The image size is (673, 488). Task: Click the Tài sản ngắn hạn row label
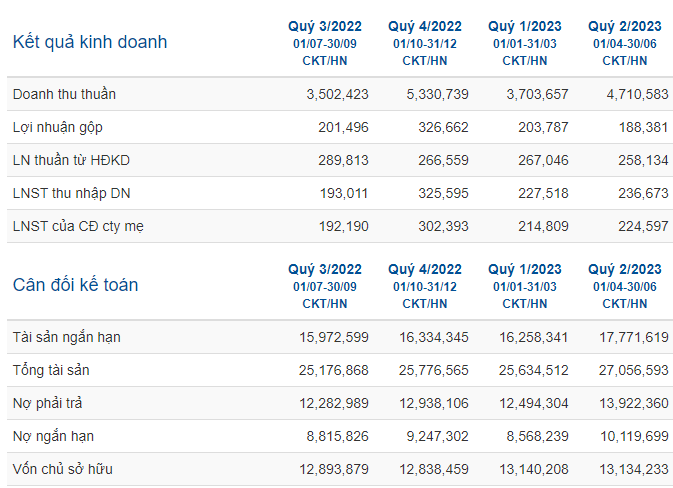click(67, 337)
